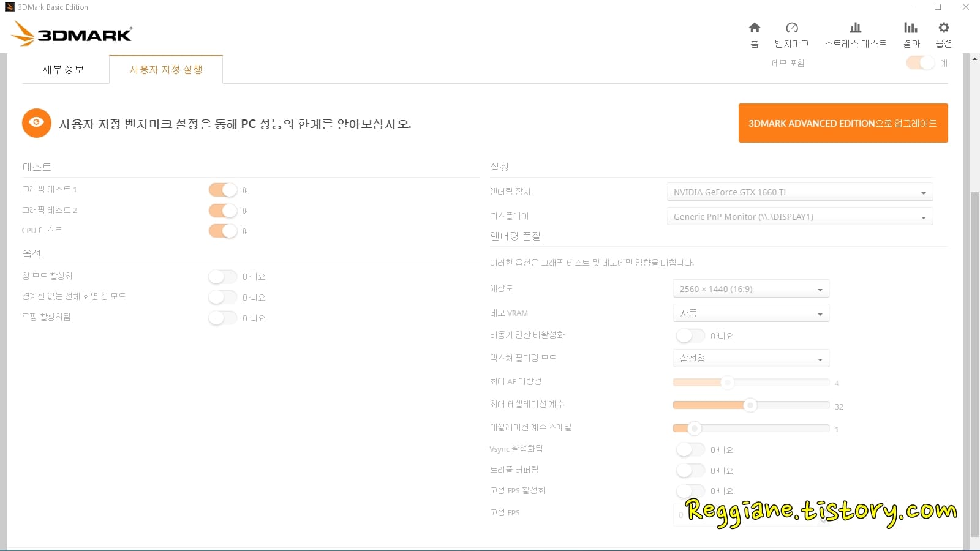980x551 pixels.
Task: Click the 테스트 section heading
Action: pos(37,167)
